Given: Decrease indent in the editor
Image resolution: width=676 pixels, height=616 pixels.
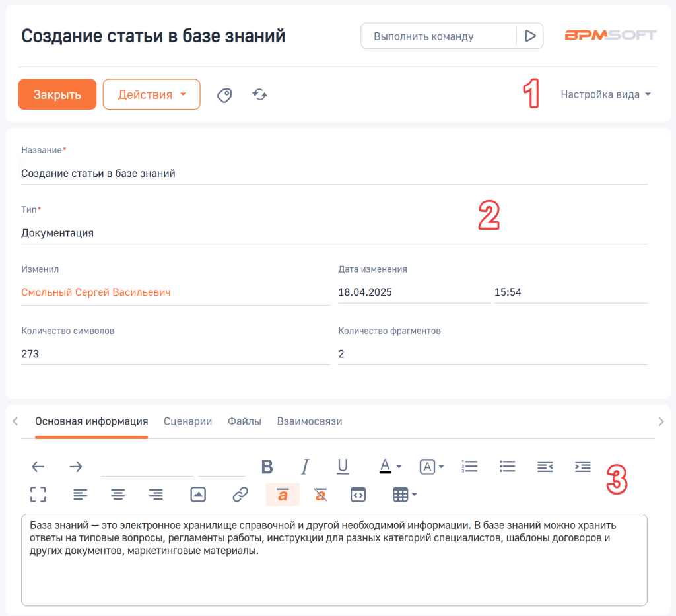Looking at the screenshot, I should (545, 466).
